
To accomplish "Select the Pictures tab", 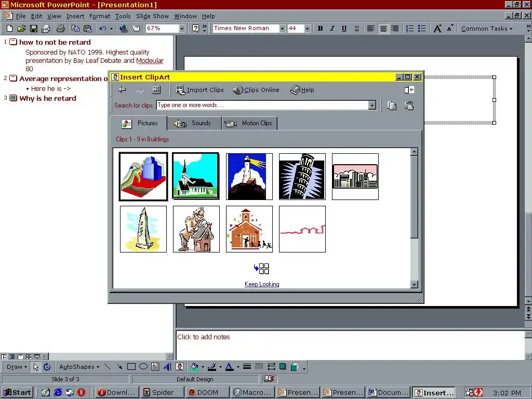I will click(x=139, y=123).
